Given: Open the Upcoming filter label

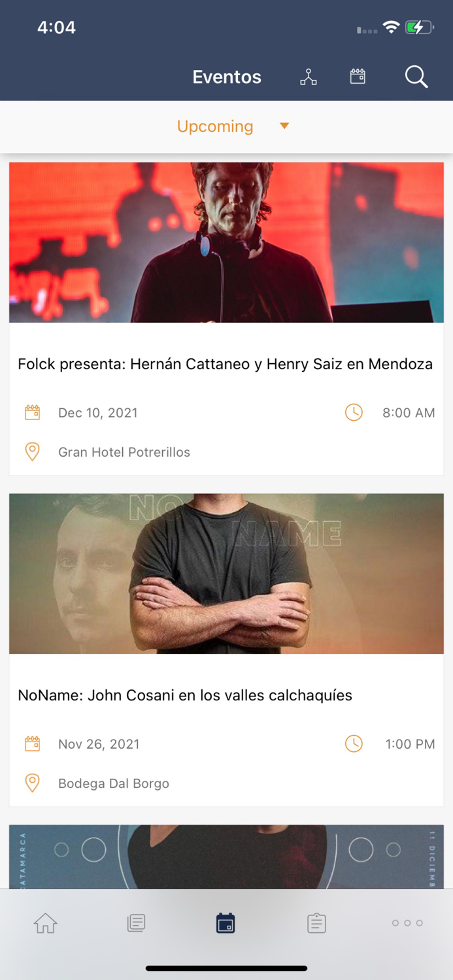Looking at the screenshot, I should pos(215,126).
